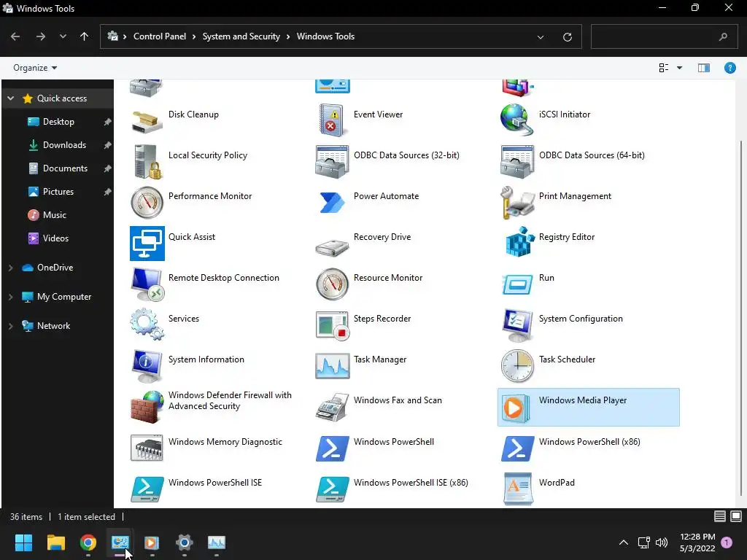Click the Windows PowerShell ISE (x86) label
The height and width of the screenshot is (560, 747).
tap(411, 483)
